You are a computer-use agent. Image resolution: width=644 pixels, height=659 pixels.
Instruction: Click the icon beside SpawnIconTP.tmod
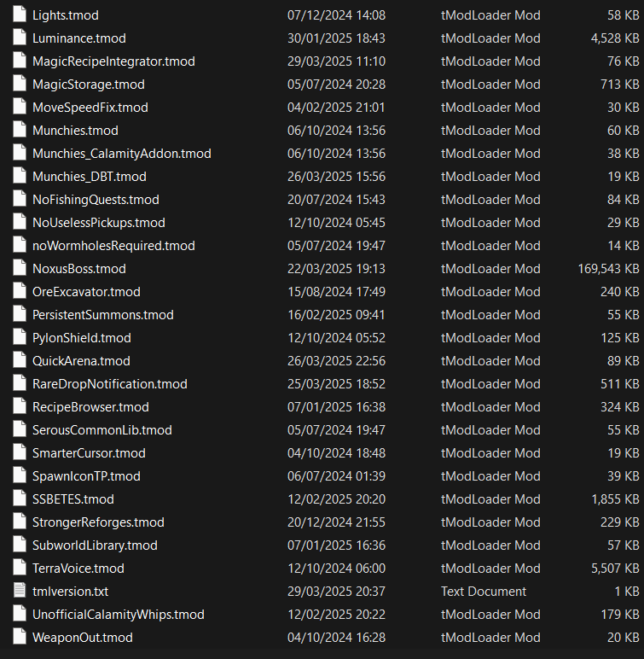pos(20,475)
